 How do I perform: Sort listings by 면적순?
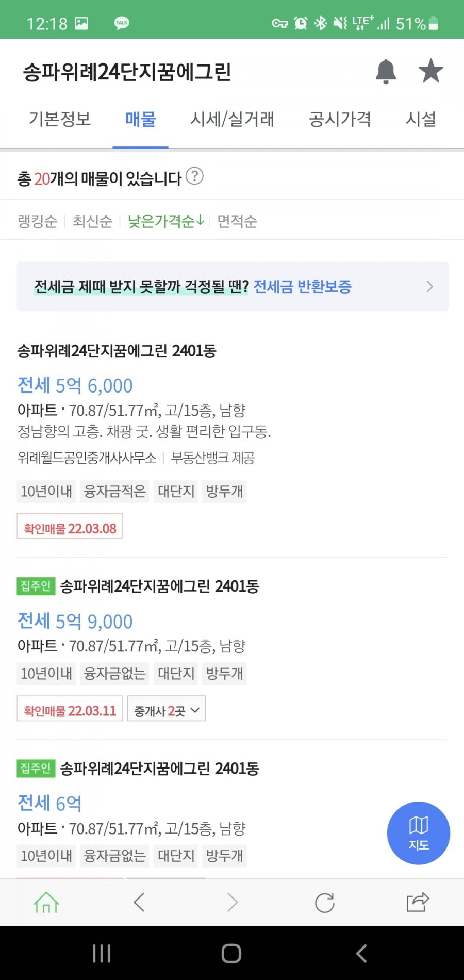coord(237,221)
